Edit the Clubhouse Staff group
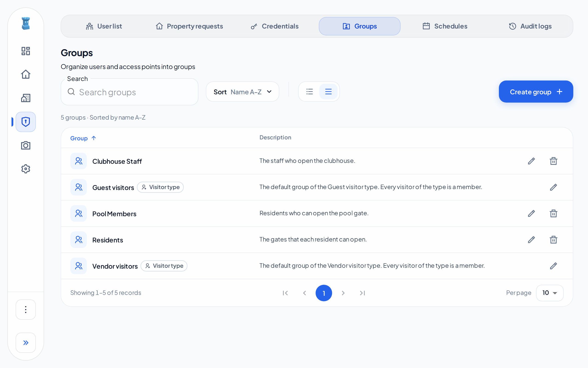Screen dimensions: 588x368 531,161
